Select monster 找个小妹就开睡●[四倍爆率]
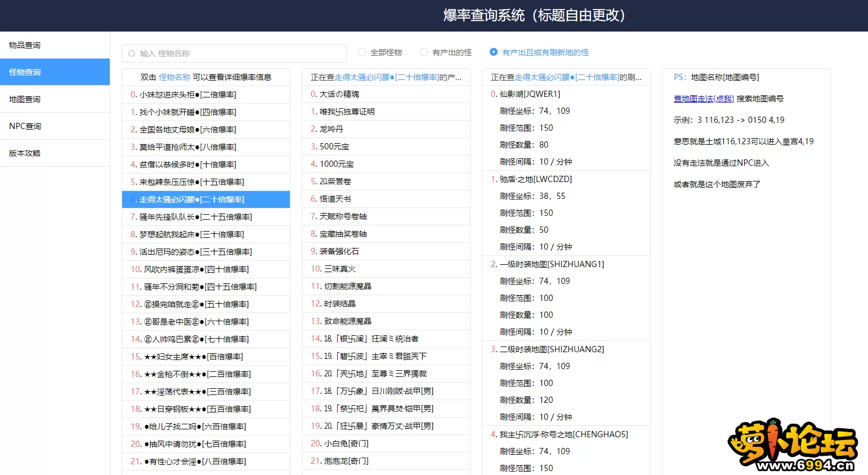 [206, 112]
